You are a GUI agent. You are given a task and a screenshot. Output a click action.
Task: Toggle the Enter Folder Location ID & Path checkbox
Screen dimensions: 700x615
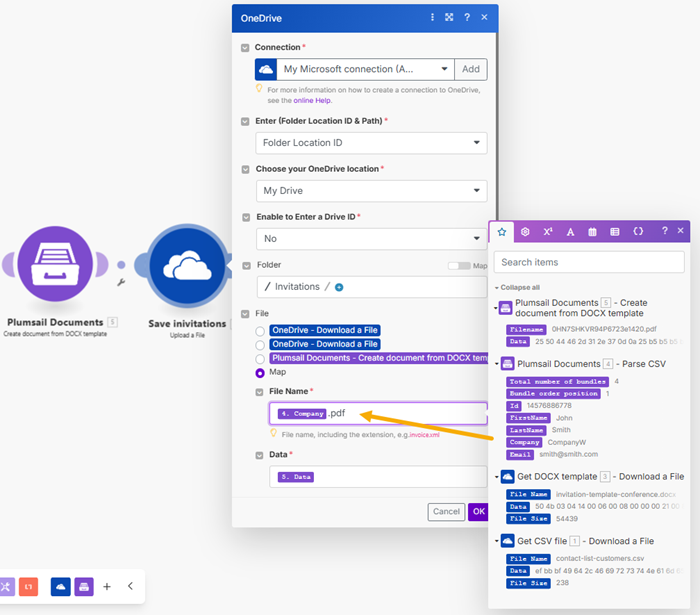[x=245, y=121]
